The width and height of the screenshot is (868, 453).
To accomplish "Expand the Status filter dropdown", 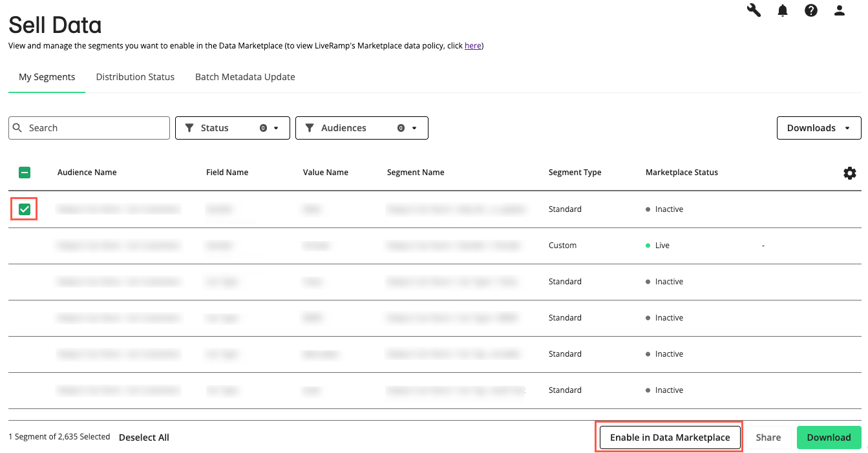I will (233, 128).
